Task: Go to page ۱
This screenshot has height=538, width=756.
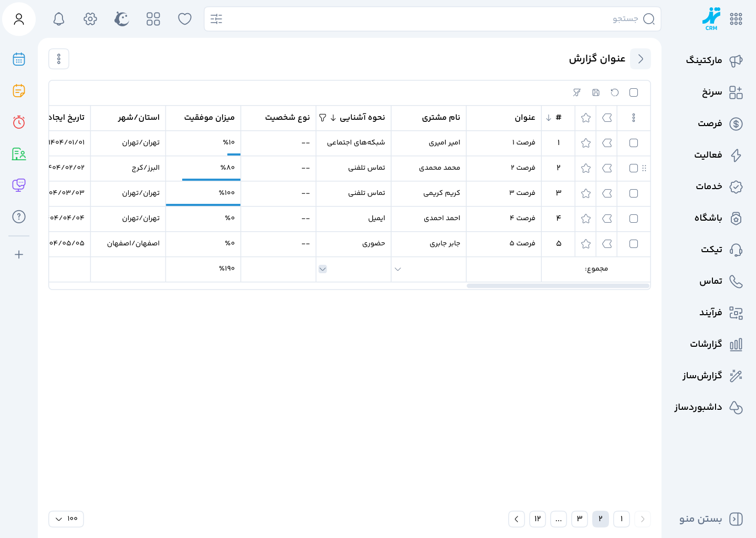Action: point(622,519)
